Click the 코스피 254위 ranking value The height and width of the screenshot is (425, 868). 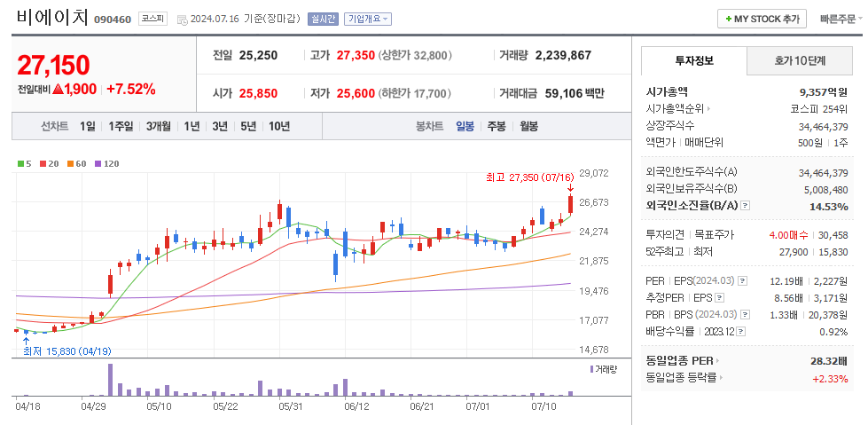pyautogui.click(x=819, y=108)
